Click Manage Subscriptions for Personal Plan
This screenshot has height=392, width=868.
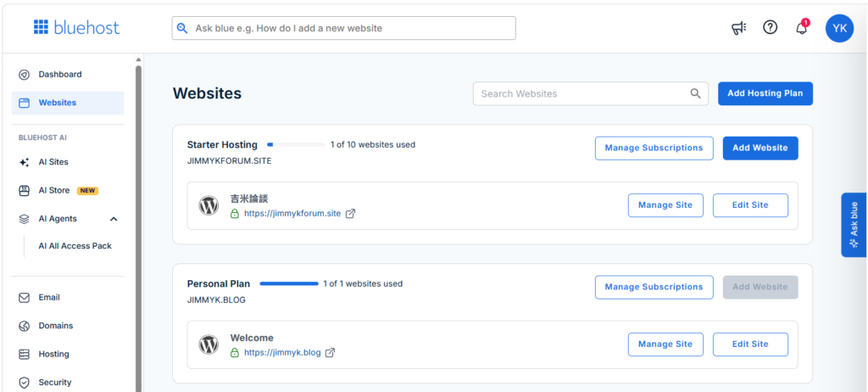(654, 287)
